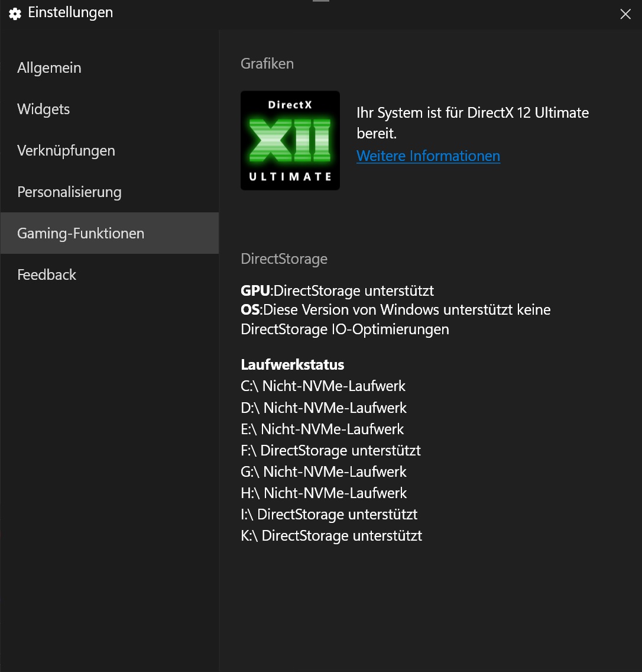Click the H:\ Nicht-NVMe-Laufwerk entry
Image resolution: width=642 pixels, height=672 pixels.
click(323, 493)
